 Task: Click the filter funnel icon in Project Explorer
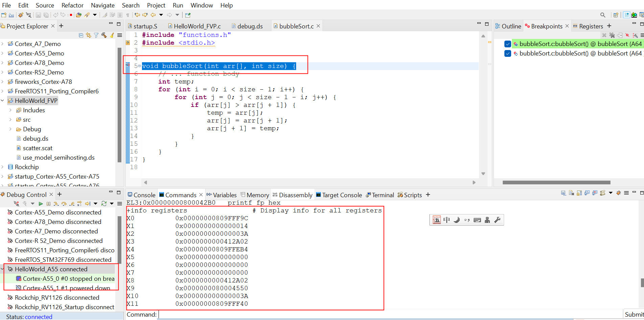click(x=96, y=35)
